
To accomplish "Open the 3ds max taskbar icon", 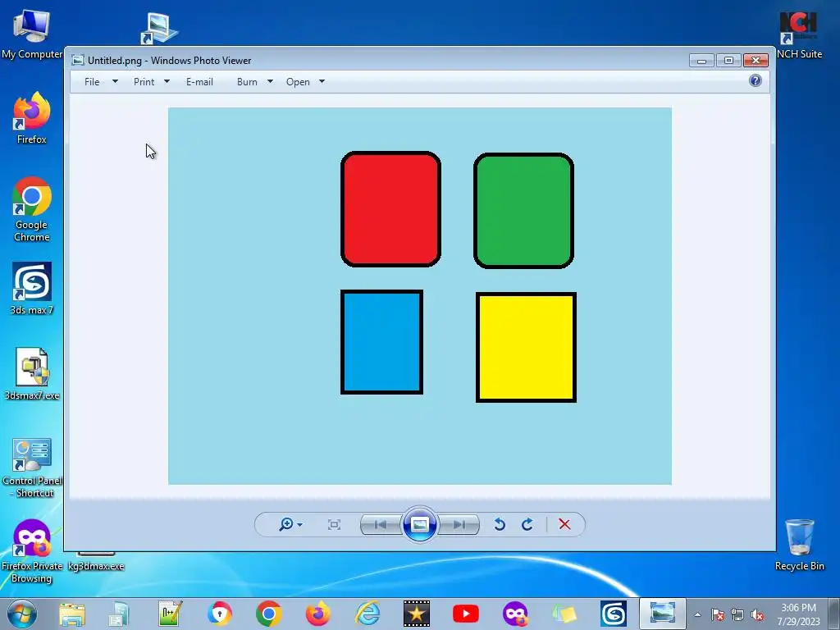I will click(614, 614).
